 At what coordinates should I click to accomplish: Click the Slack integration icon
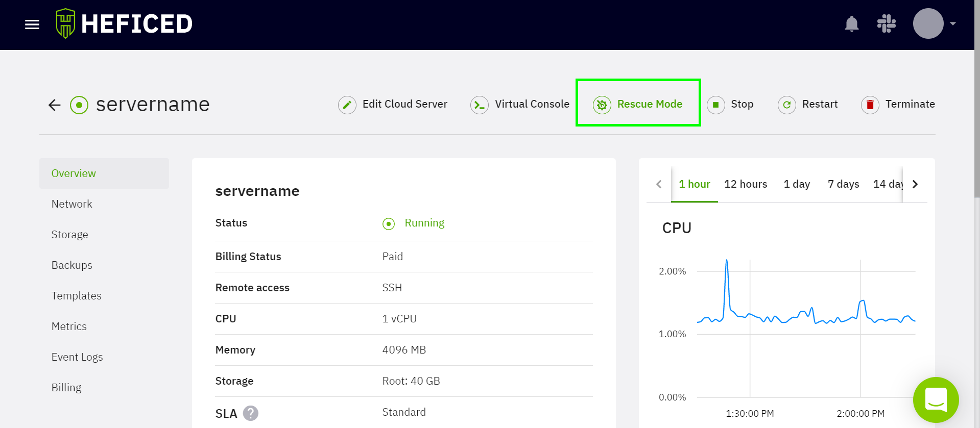886,23
